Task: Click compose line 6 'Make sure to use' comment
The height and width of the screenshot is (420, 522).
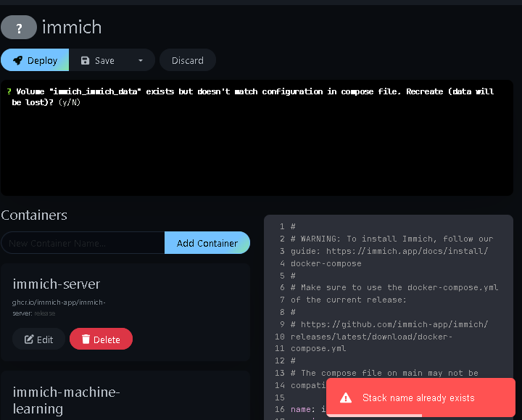Action: pyautogui.click(x=394, y=287)
